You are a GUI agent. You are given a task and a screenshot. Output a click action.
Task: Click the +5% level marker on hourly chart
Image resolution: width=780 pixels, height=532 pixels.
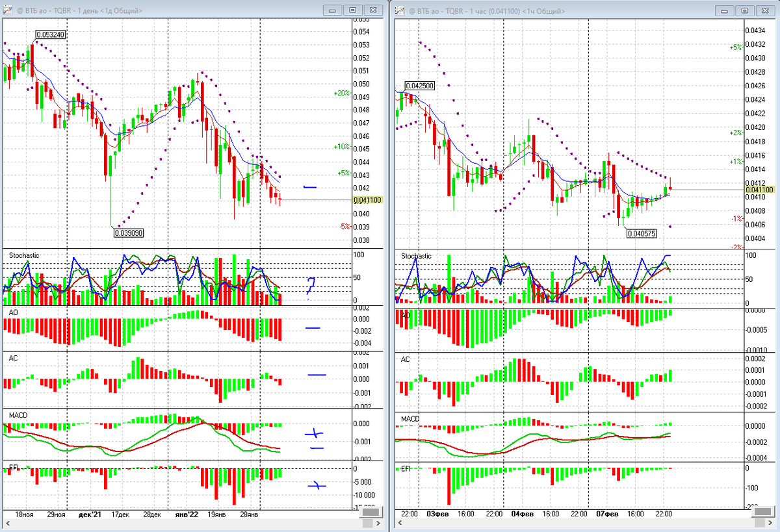click(736, 47)
